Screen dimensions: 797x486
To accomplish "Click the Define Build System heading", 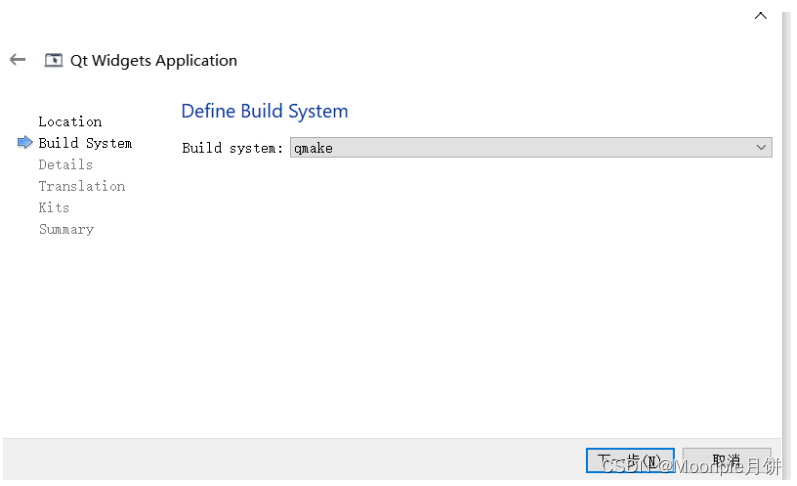I will point(264,111).
